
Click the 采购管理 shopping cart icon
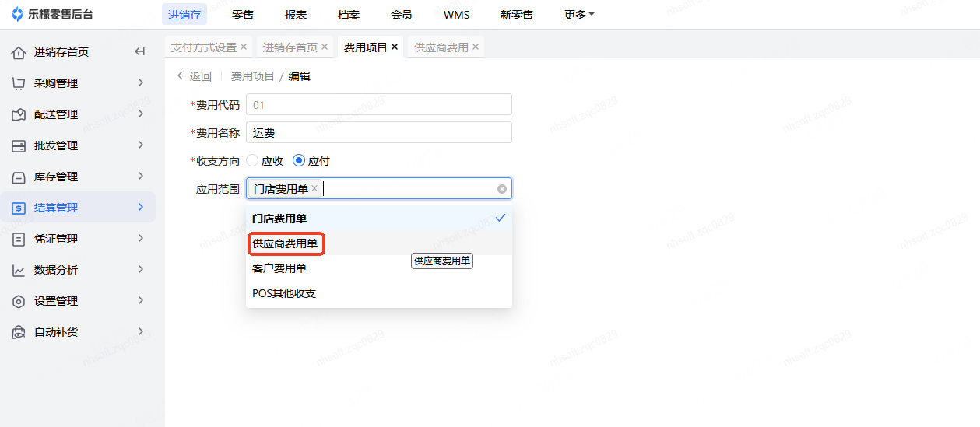pyautogui.click(x=19, y=83)
